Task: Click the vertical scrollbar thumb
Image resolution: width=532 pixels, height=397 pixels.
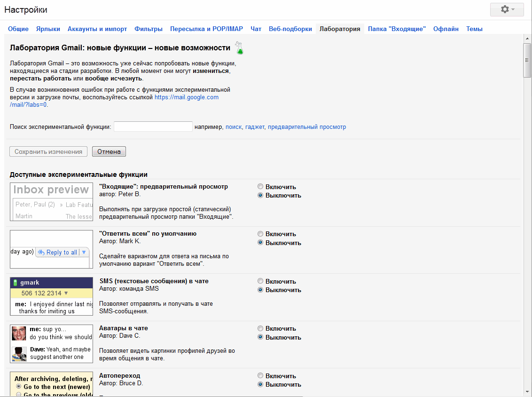Action: coord(527,61)
